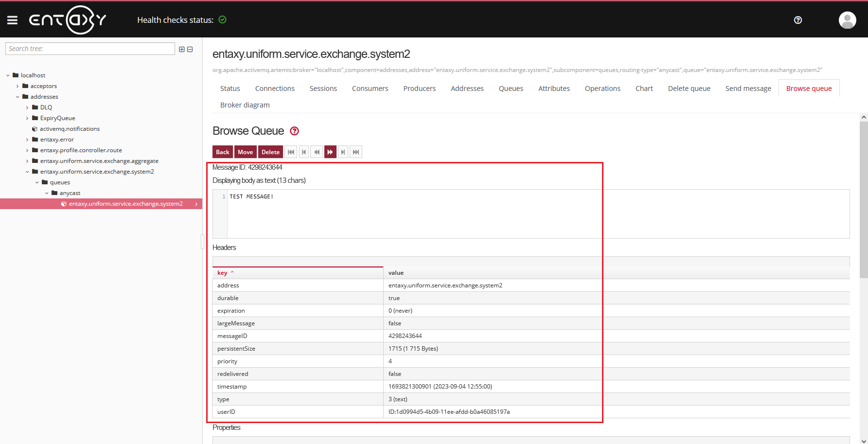Expand the DLQ folder in the tree

coord(27,107)
